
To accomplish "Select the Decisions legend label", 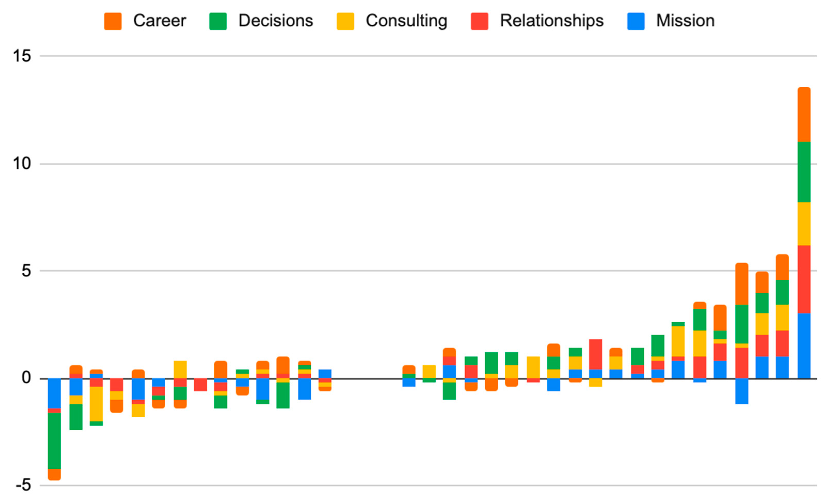I will tap(276, 21).
